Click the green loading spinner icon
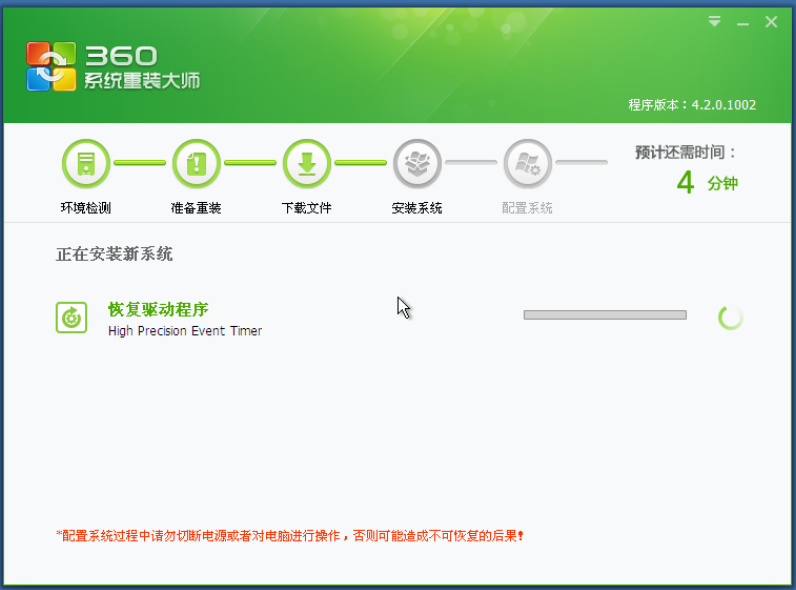This screenshot has width=796, height=590. click(731, 317)
